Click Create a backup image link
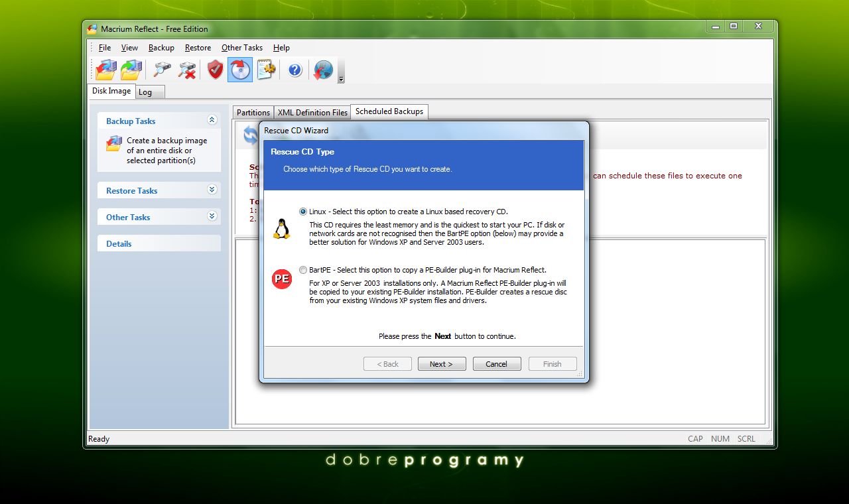Screen dimensions: 849x504 click(x=167, y=151)
